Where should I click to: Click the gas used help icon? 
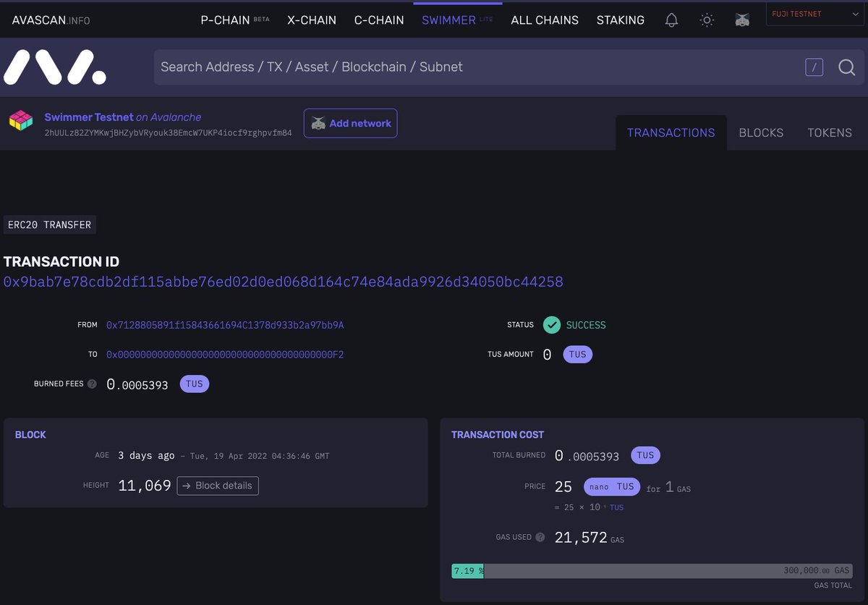pos(540,538)
